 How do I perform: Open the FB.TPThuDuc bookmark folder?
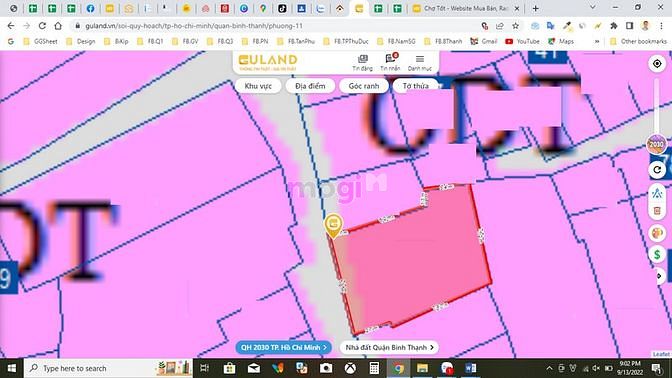[x=346, y=42]
